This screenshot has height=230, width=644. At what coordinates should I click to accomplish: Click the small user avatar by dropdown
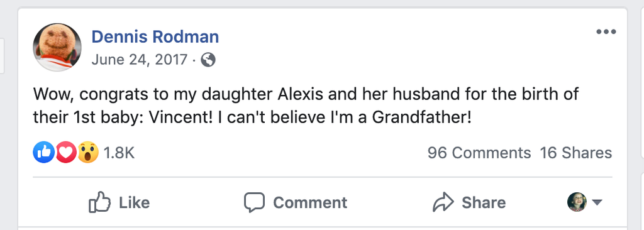[577, 202]
